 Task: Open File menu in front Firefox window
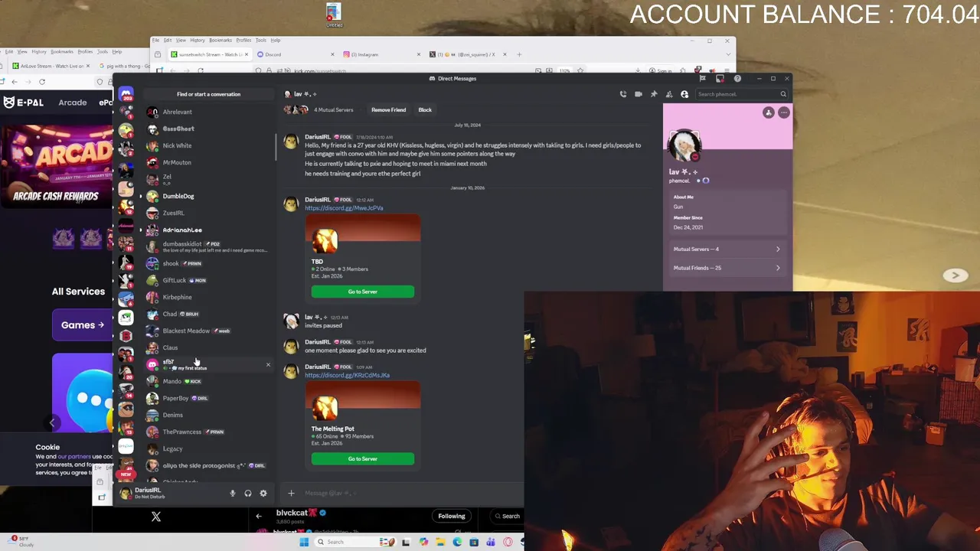pos(155,40)
